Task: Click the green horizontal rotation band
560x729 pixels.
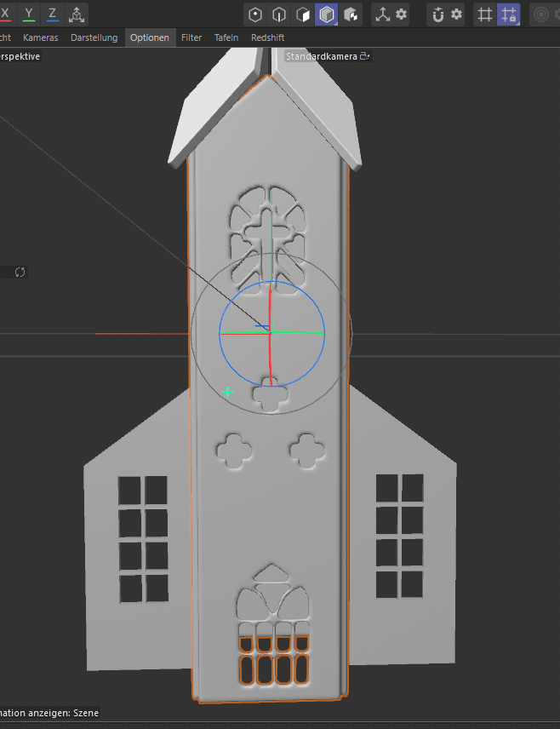Action: click(297, 332)
